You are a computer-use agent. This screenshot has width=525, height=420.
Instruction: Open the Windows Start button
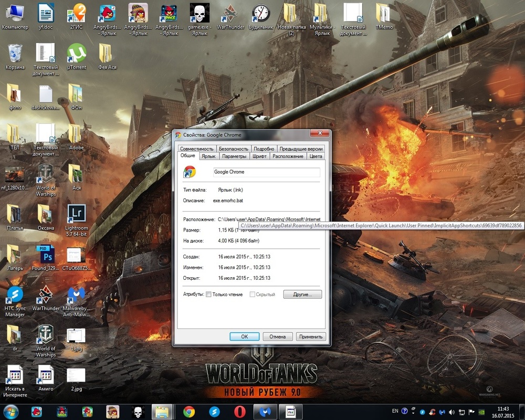[x=11, y=412]
